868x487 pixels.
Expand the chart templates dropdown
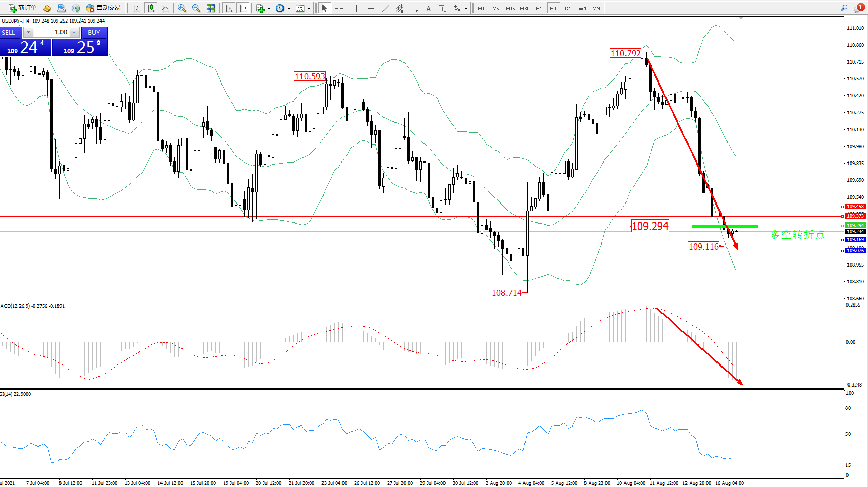(309, 8)
